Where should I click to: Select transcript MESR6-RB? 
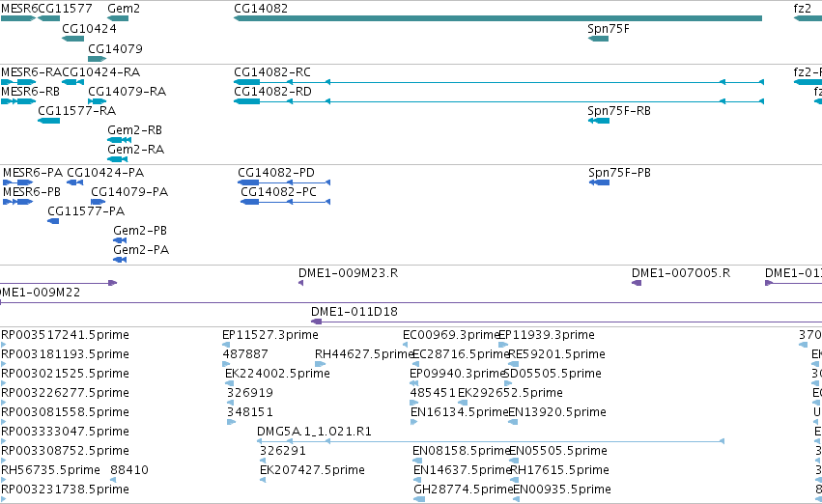(30, 91)
